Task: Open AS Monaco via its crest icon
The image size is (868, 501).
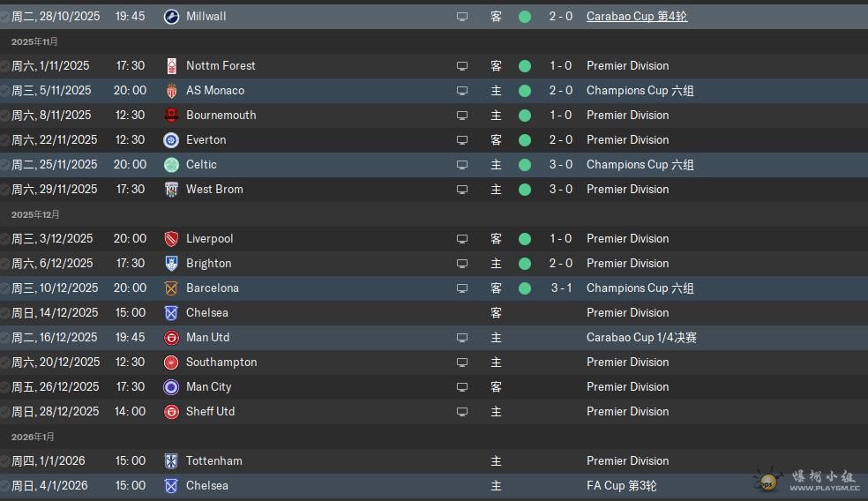Action: (x=171, y=91)
